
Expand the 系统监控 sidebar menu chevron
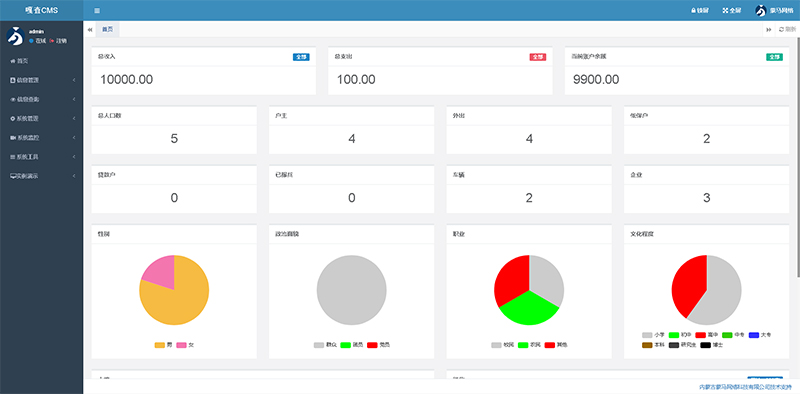[x=74, y=138]
